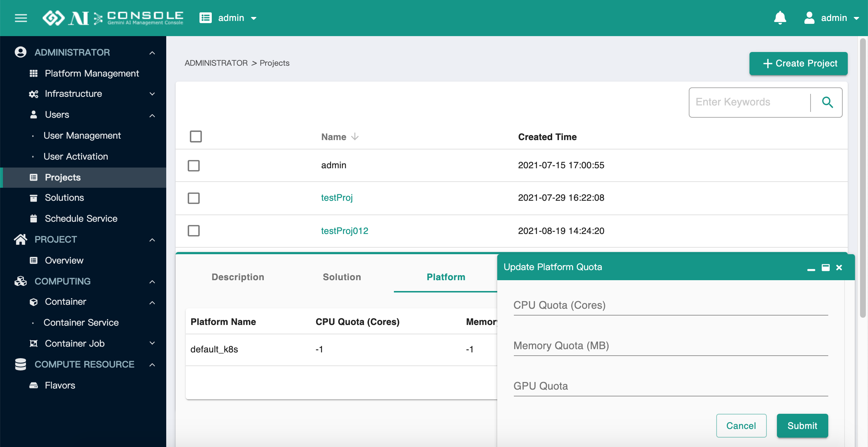868x447 pixels.
Task: Click the AI Console logo
Action: tap(113, 18)
